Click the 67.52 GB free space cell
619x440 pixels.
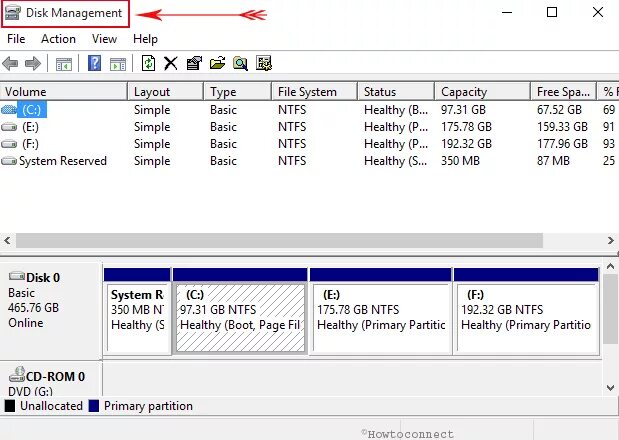559,110
